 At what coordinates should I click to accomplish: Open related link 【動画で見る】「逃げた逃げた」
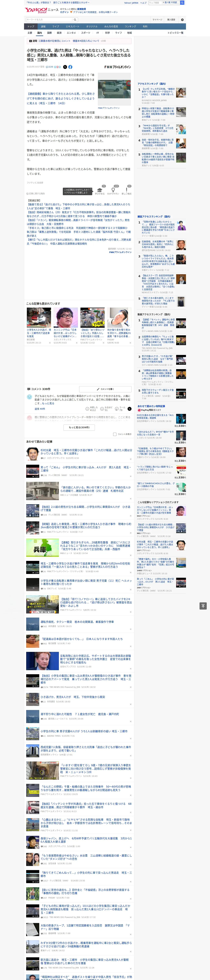(x=78, y=206)
